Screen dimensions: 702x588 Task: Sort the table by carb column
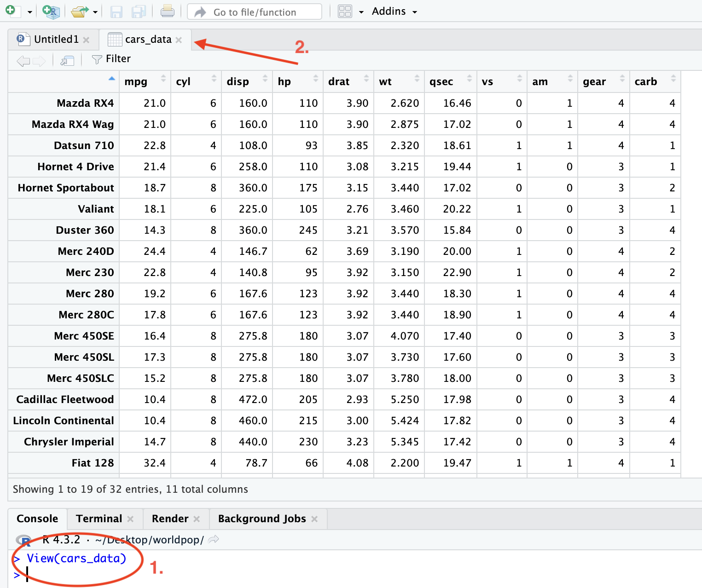click(655, 82)
